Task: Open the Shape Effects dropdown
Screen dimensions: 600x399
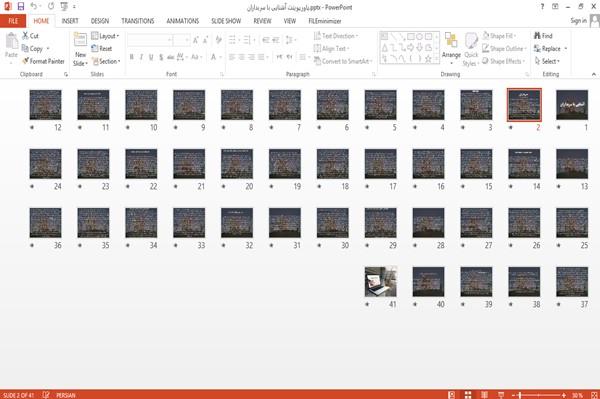Action: coord(504,61)
